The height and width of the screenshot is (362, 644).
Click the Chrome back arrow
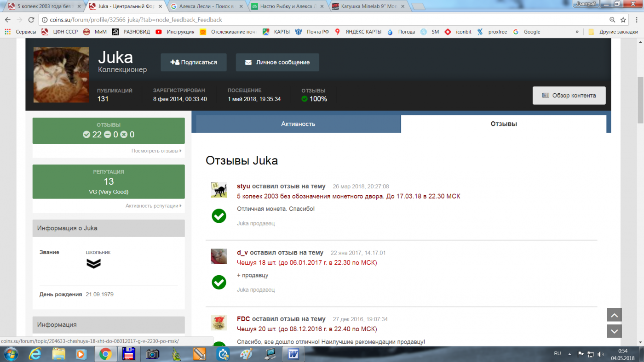click(7, 20)
